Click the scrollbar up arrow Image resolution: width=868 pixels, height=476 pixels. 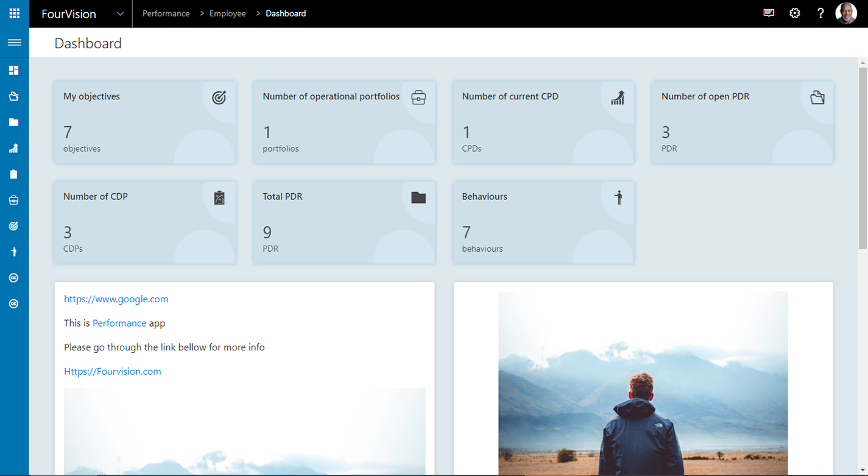click(x=863, y=63)
